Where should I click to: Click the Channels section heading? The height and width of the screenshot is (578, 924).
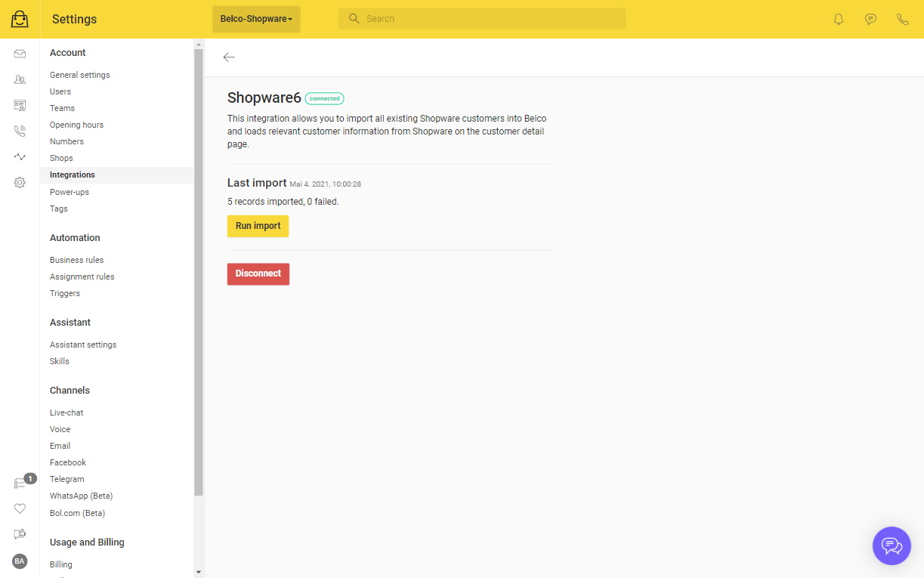pyautogui.click(x=70, y=391)
